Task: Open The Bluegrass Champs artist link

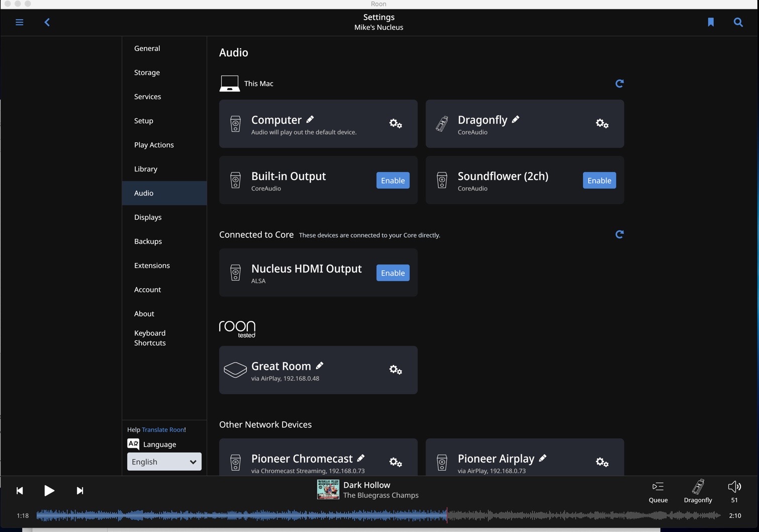Action: click(381, 495)
